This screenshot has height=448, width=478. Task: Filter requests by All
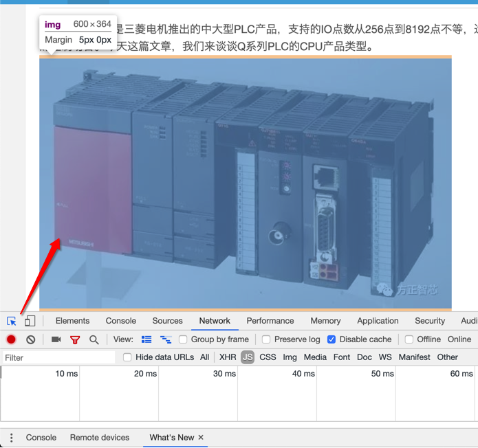coord(204,357)
